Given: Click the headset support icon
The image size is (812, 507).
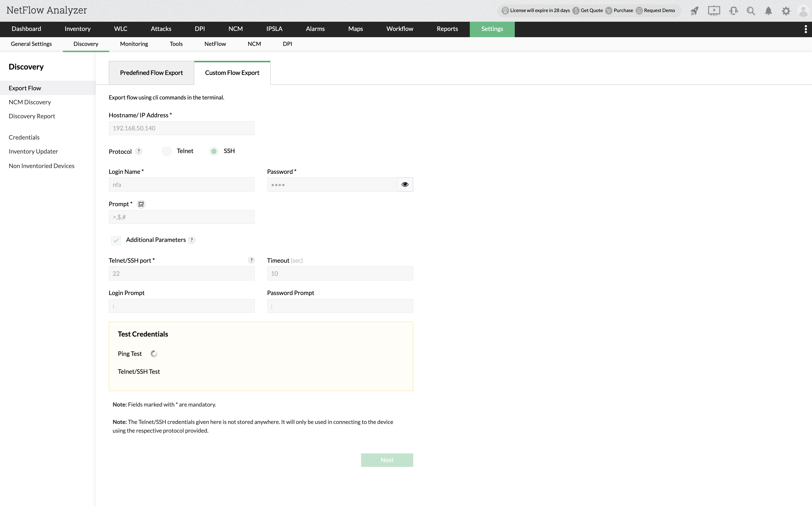Looking at the screenshot, I should point(733,11).
